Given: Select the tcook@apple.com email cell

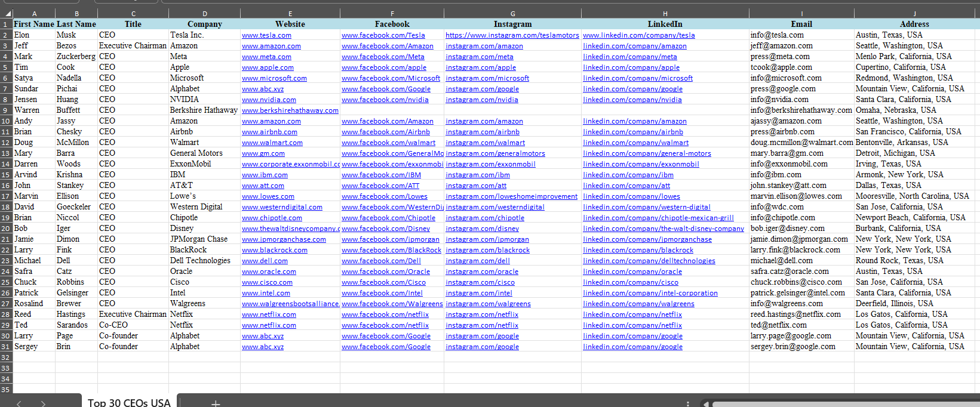Looking at the screenshot, I should tap(801, 67).
